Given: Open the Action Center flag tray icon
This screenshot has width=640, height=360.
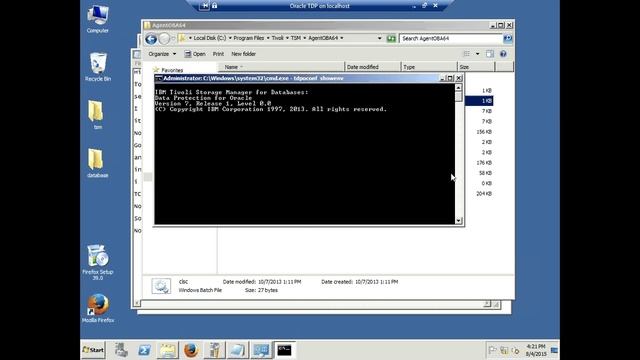Looking at the screenshot, I should [x=493, y=350].
